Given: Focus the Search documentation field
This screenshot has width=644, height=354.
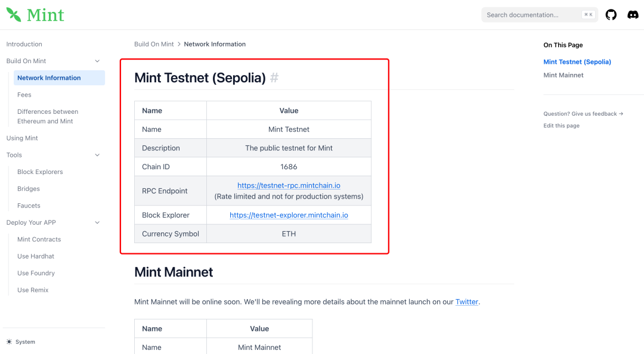Looking at the screenshot, I should coord(531,15).
